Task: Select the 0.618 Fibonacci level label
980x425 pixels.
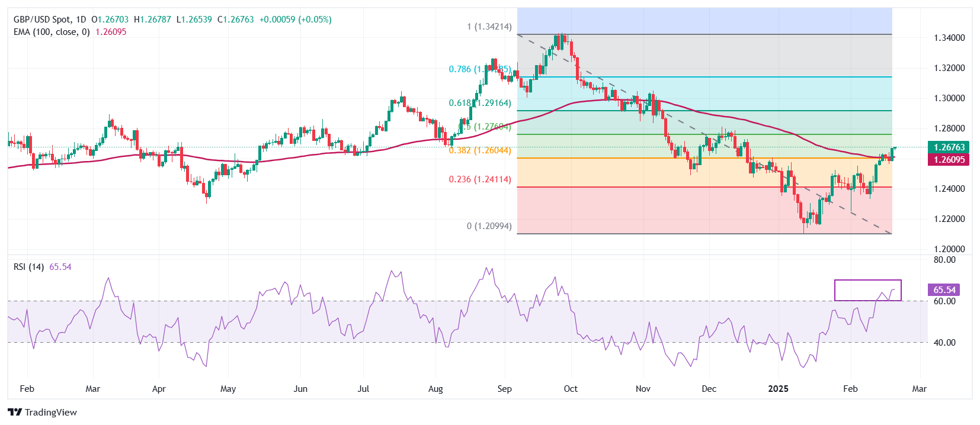Action: 460,103
